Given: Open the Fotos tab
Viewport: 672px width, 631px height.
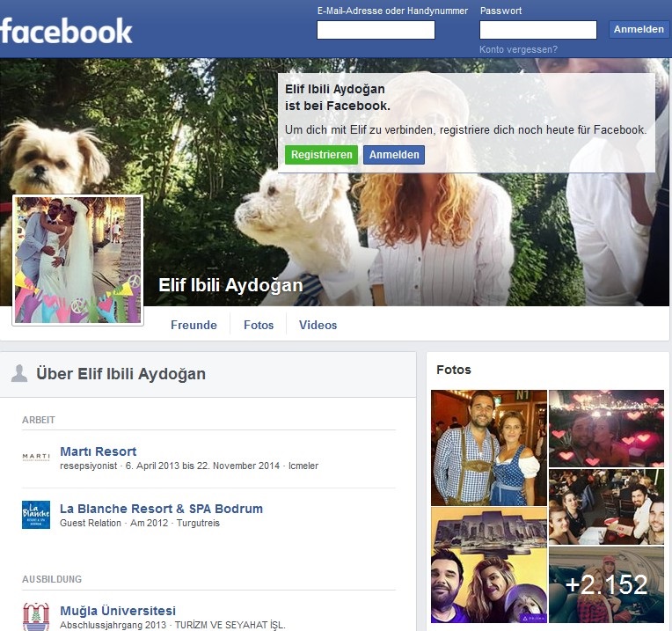Looking at the screenshot, I should pos(259,325).
